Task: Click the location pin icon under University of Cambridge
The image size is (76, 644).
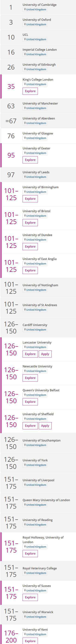Action: pos(25,9)
